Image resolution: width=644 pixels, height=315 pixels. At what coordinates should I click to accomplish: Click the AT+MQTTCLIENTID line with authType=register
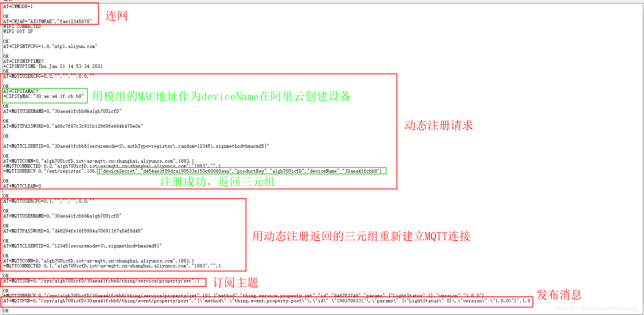[x=136, y=146]
